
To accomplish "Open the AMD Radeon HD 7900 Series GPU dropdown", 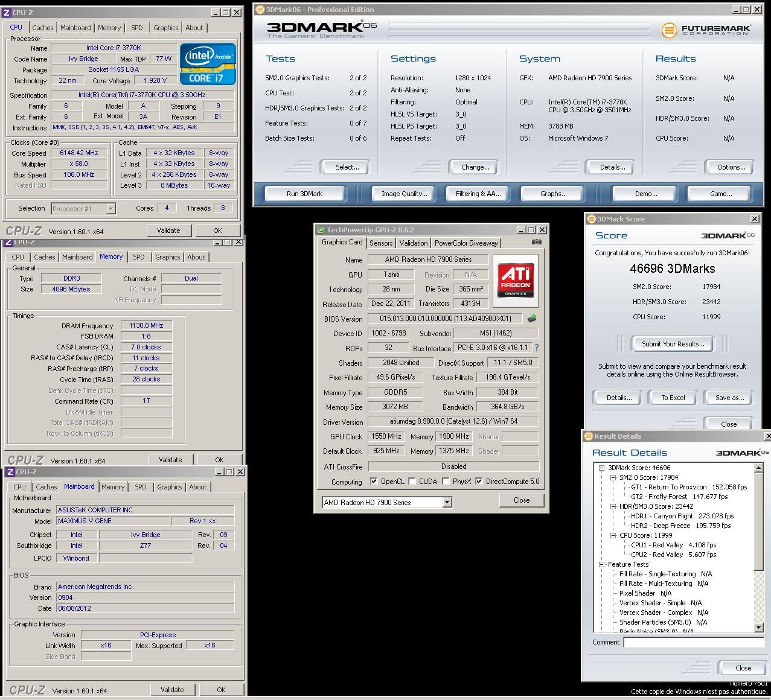I will coord(447,502).
